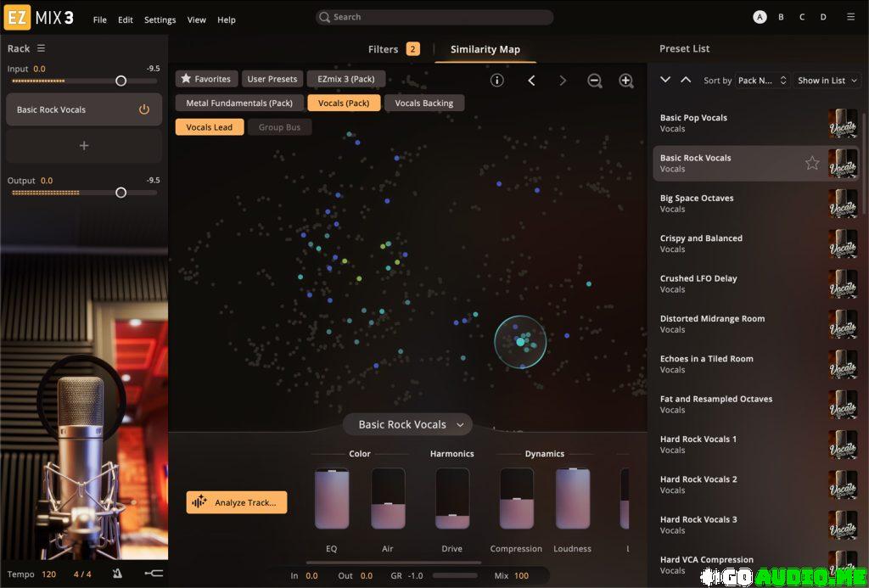Open the Help menu
Screen dimensions: 869x588
(226, 20)
